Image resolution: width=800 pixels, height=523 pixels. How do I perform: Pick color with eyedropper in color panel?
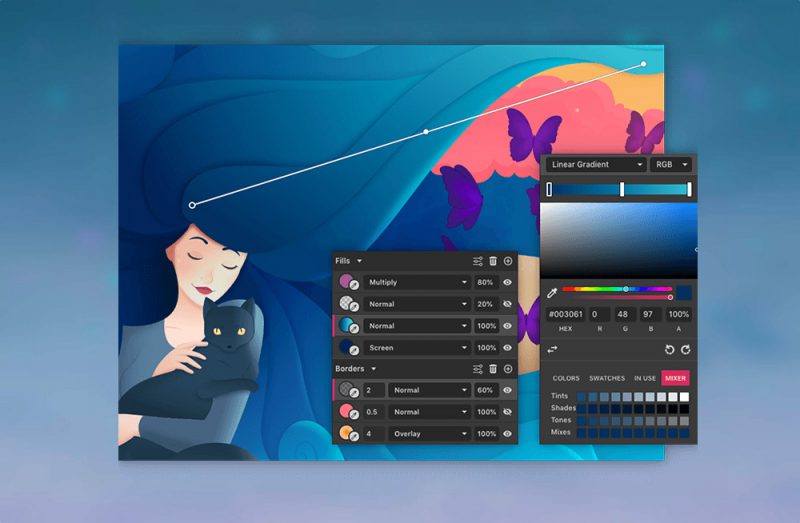(552, 293)
